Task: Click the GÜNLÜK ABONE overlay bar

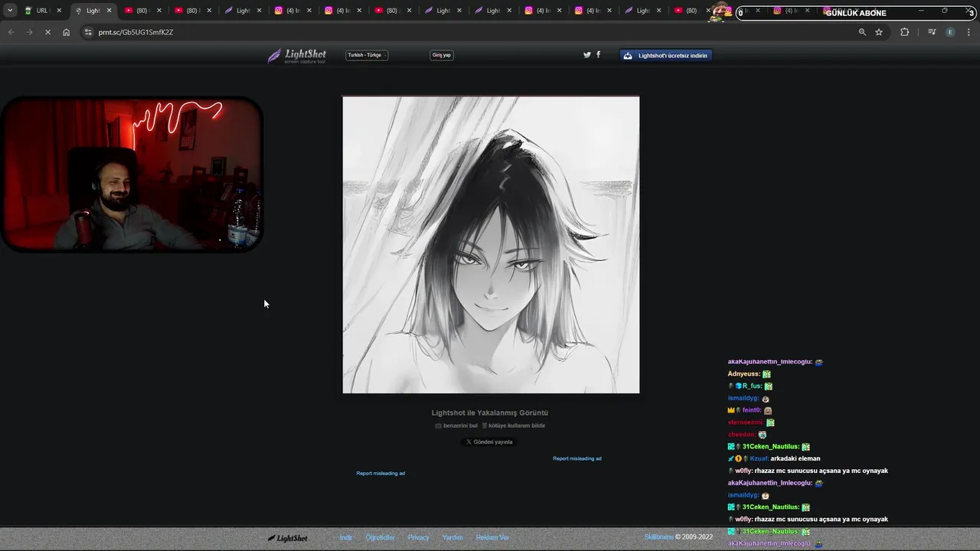Action: coord(856,13)
